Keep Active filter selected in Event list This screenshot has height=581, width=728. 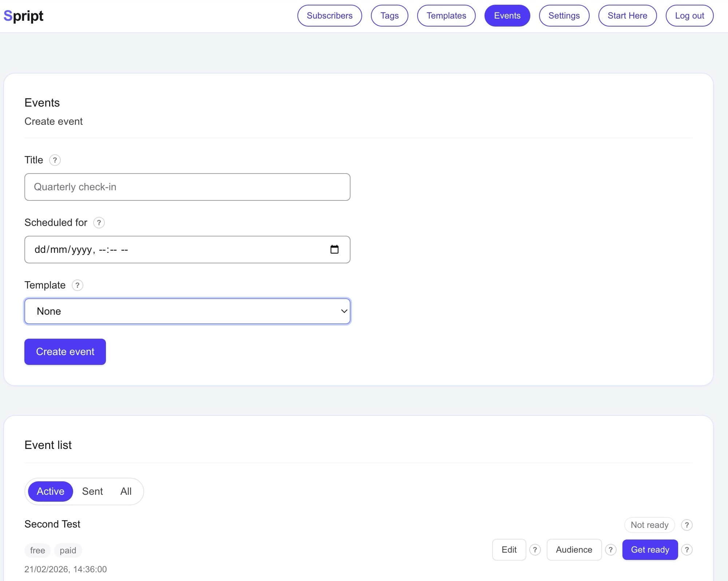coord(50,491)
